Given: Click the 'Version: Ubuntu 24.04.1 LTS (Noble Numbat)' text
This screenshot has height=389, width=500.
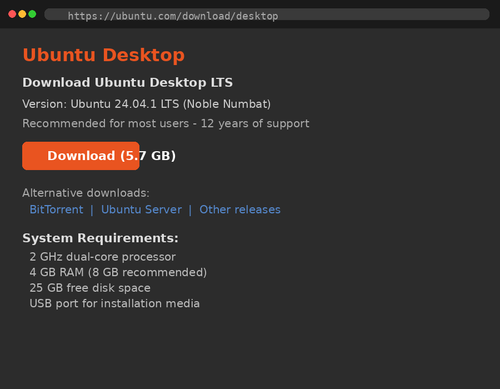Looking at the screenshot, I should point(147,104).
